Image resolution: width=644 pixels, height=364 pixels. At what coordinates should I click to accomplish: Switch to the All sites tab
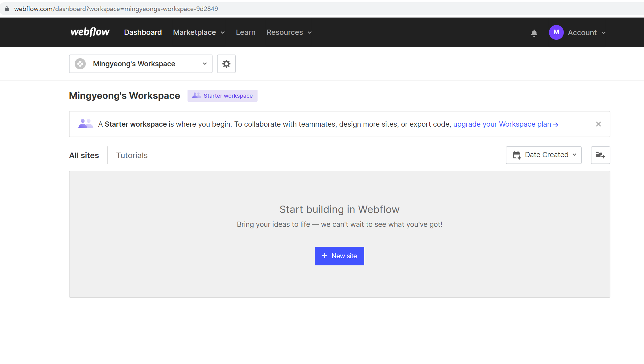[84, 155]
